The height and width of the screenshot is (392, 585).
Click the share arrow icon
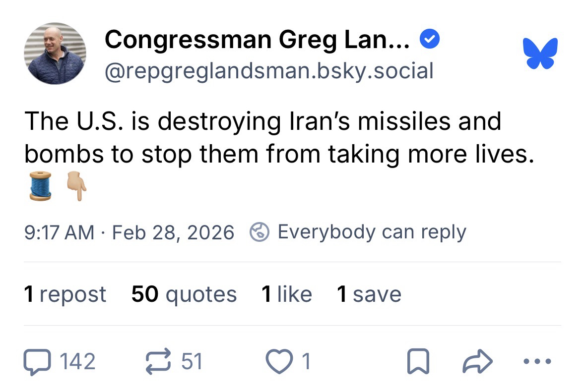pyautogui.click(x=476, y=362)
